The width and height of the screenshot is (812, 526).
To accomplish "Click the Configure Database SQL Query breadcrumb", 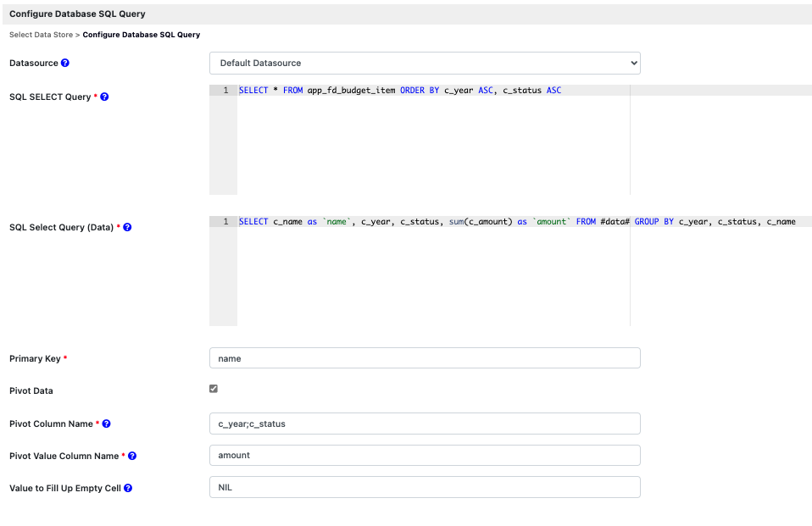I will [142, 35].
